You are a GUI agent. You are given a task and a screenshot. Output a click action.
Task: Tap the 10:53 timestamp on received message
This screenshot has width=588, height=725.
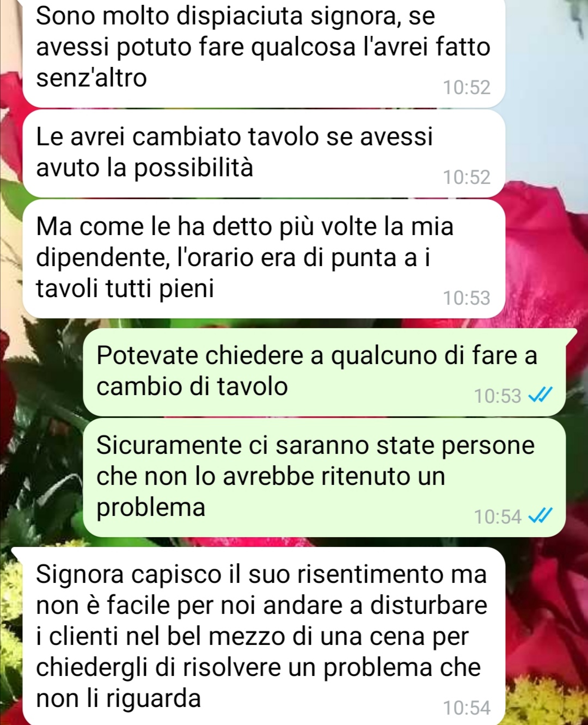click(x=467, y=298)
